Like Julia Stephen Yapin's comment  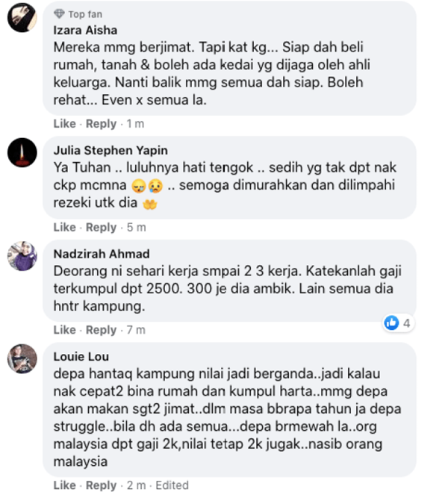point(65,227)
